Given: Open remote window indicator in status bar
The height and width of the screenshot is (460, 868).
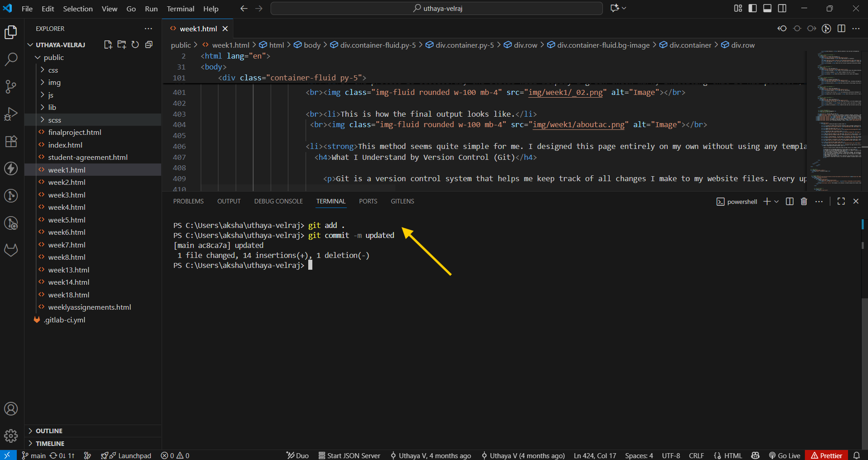Looking at the screenshot, I should 8,455.
